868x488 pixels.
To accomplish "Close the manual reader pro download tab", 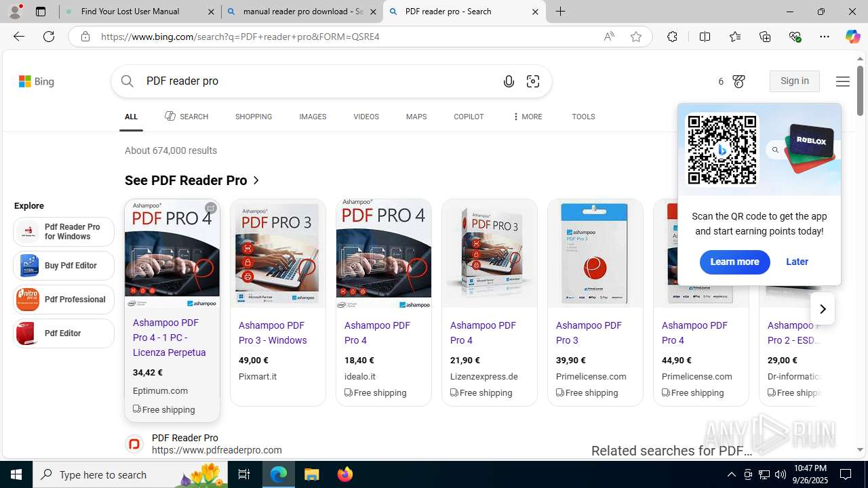I will (373, 12).
